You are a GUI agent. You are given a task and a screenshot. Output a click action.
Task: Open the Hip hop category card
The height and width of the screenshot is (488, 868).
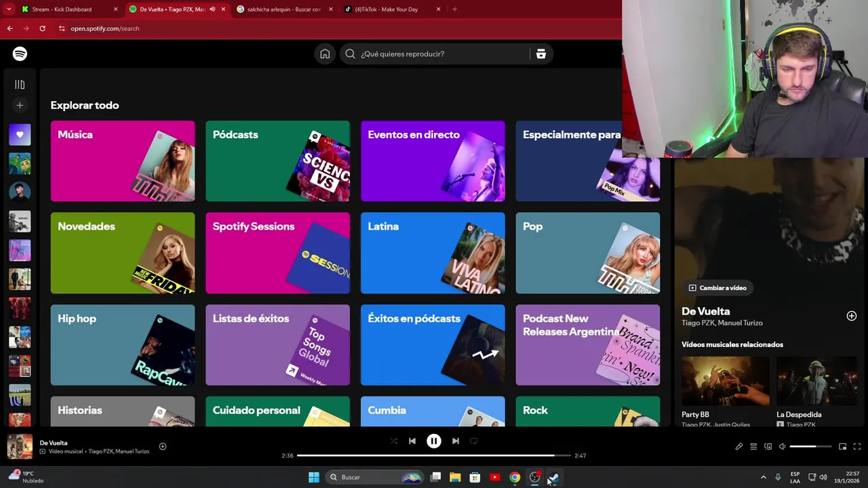click(123, 345)
